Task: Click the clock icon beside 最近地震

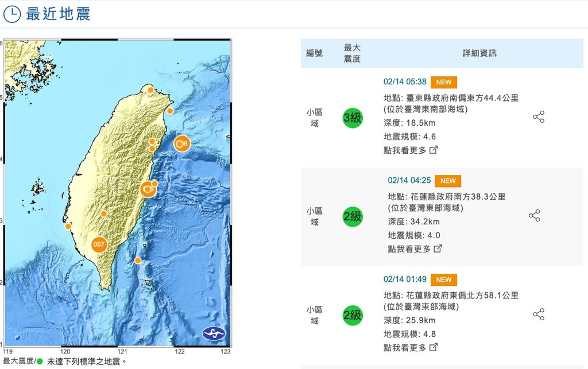Action: pos(13,14)
